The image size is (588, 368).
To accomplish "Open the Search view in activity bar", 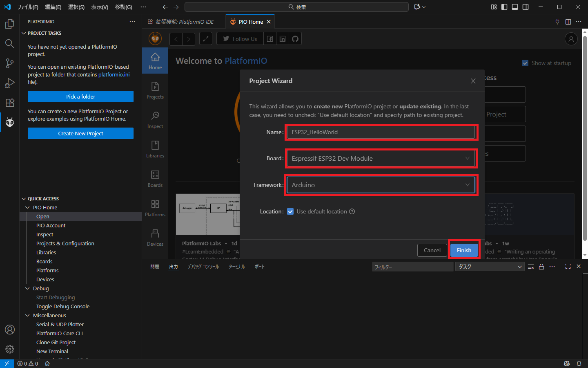I will coord(10,44).
